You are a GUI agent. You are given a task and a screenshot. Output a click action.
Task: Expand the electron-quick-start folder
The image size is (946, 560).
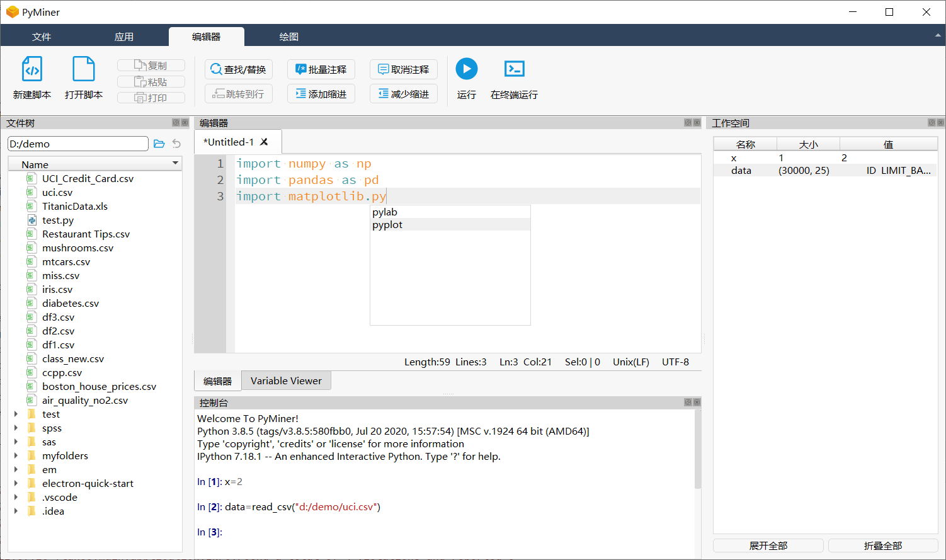(16, 483)
